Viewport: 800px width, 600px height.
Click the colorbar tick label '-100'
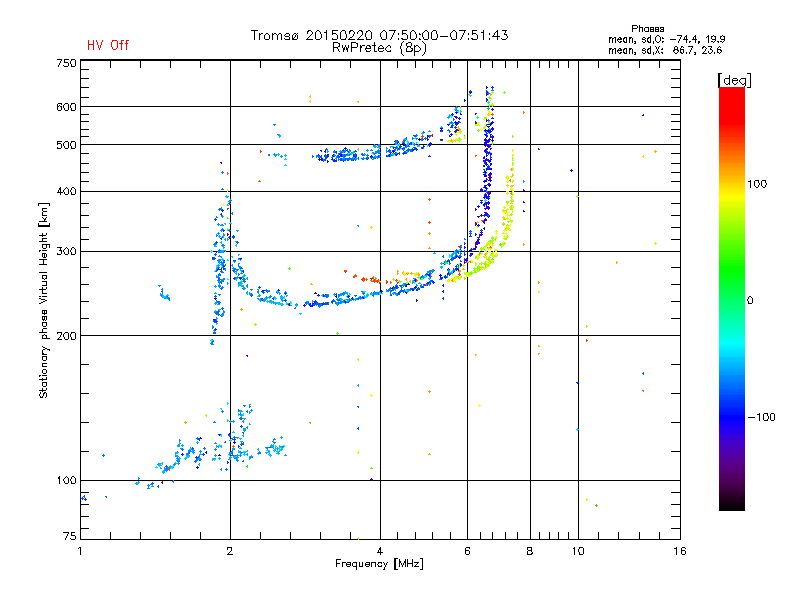(x=761, y=417)
